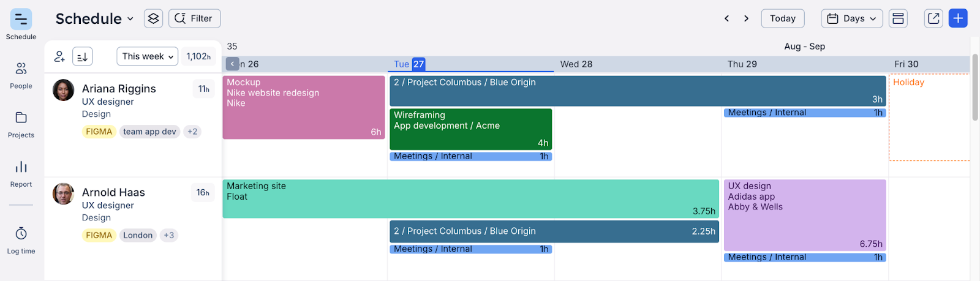Toggle the row density view icon
Viewport: 980px width, 281px height.
click(x=898, y=18)
